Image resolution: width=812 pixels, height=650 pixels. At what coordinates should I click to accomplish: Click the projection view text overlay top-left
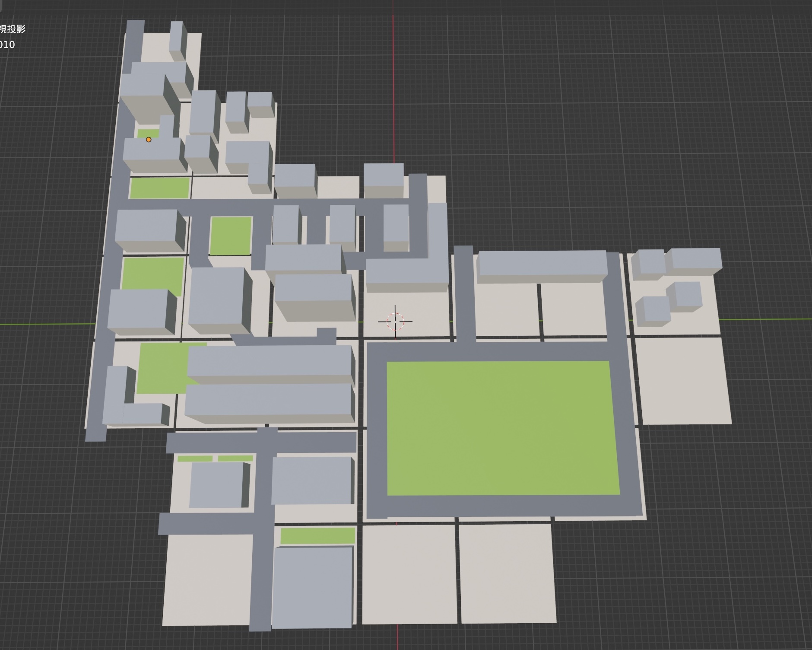click(13, 29)
